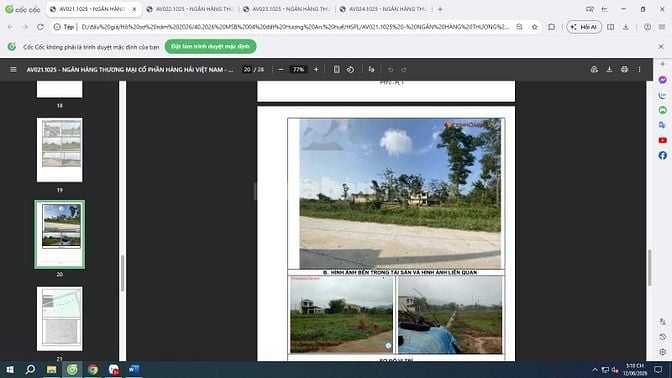Open the PDF viewer more options menu
The image size is (672, 378).
pyautogui.click(x=639, y=69)
